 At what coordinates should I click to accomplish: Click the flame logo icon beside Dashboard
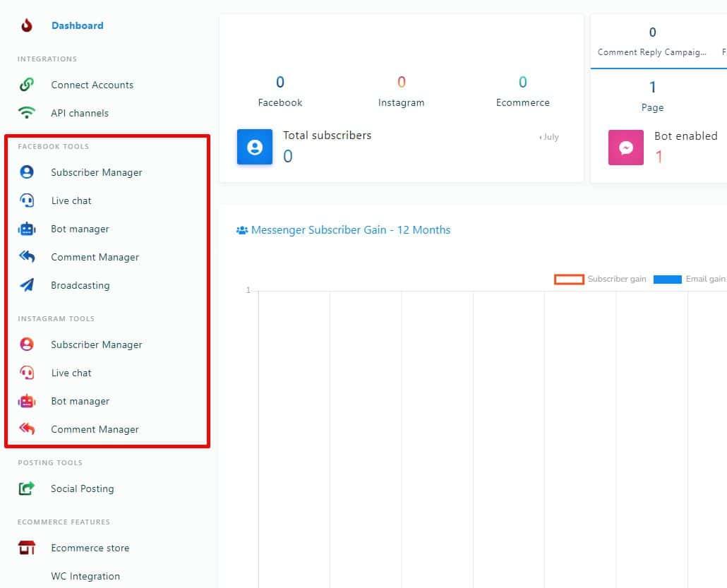click(27, 25)
